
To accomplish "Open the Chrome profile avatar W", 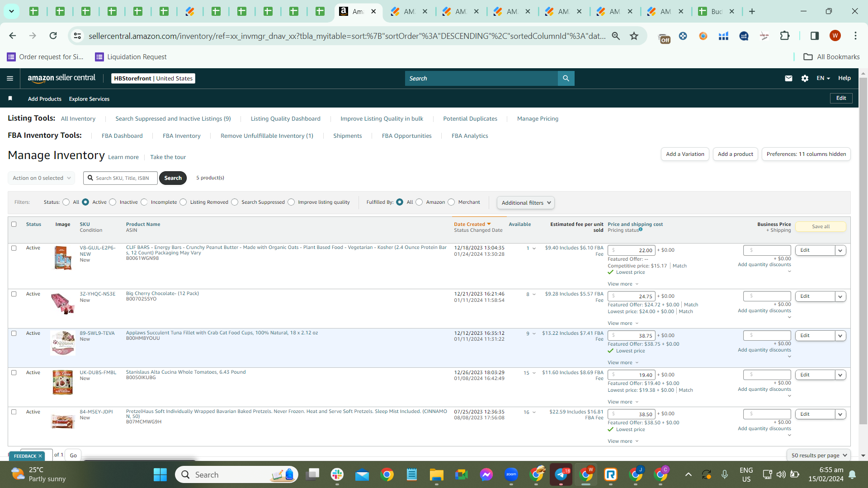I will click(x=835, y=36).
